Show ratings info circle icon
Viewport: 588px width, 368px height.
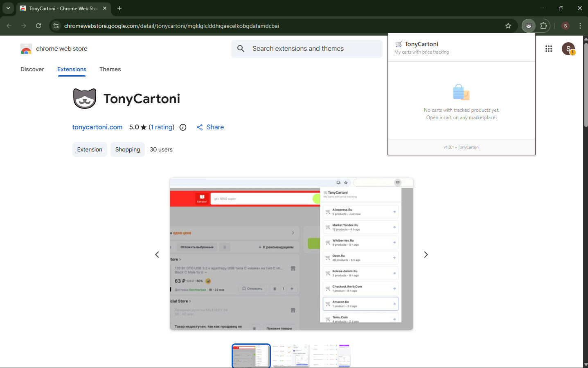click(183, 127)
